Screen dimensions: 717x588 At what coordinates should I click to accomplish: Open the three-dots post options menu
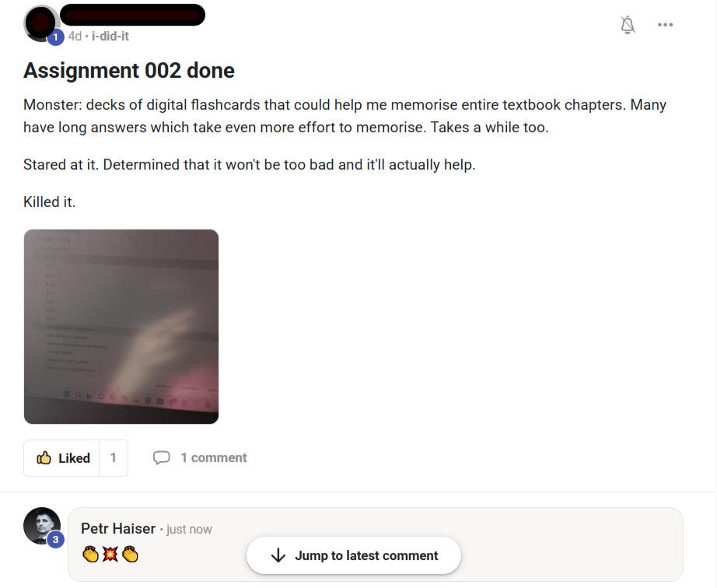click(665, 25)
